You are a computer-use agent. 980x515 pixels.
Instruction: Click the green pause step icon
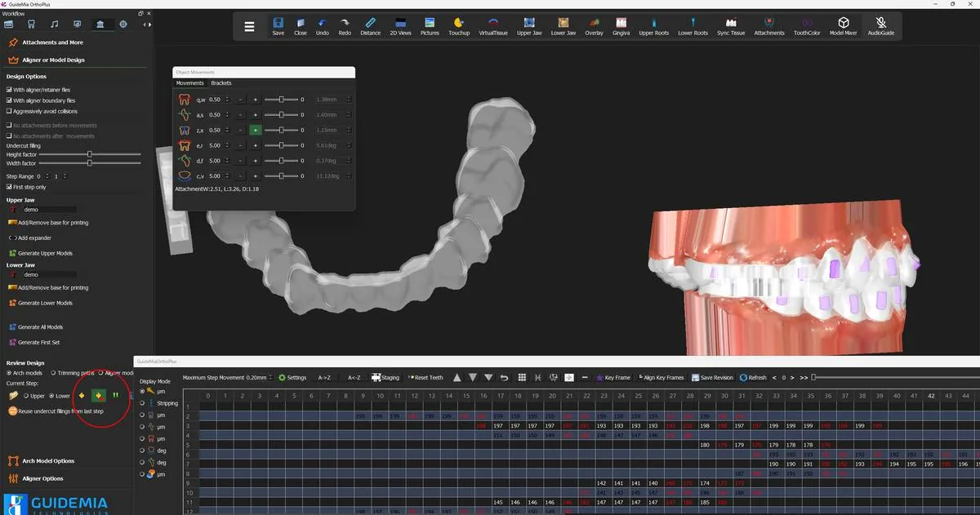[x=115, y=396]
